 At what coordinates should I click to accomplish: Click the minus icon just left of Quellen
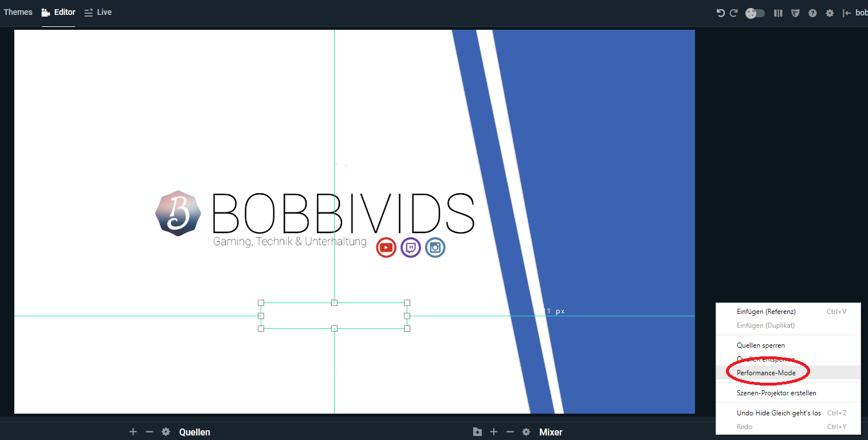pyautogui.click(x=150, y=432)
